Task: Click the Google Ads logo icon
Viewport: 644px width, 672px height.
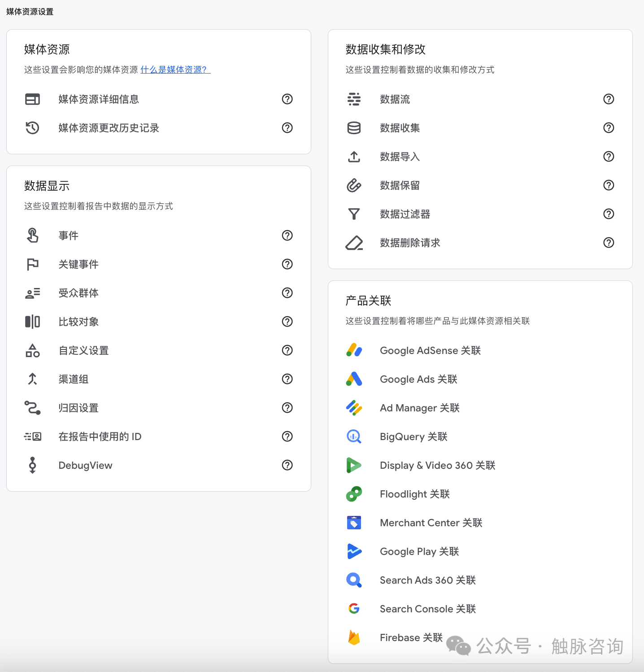Action: (354, 379)
